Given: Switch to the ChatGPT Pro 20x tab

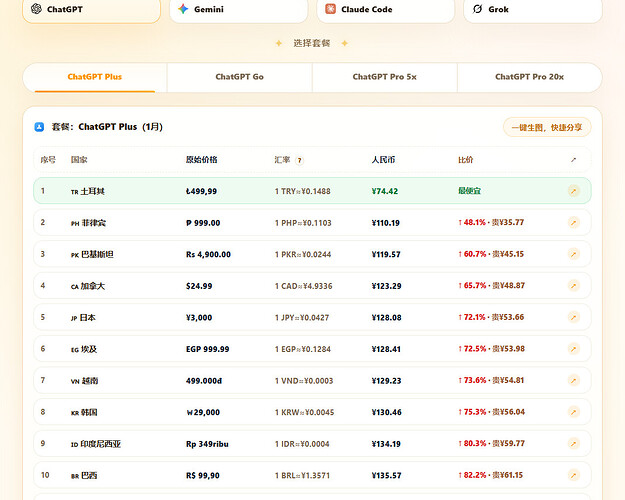Looking at the screenshot, I should click(529, 77).
